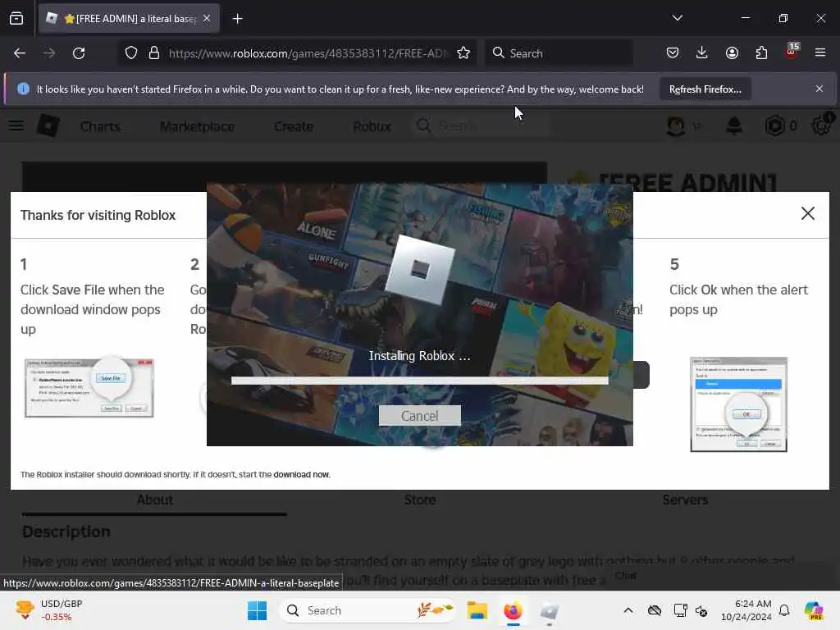Open the clock showing 6:24 AM
Viewport: 840px width, 630px height.
coord(746,610)
